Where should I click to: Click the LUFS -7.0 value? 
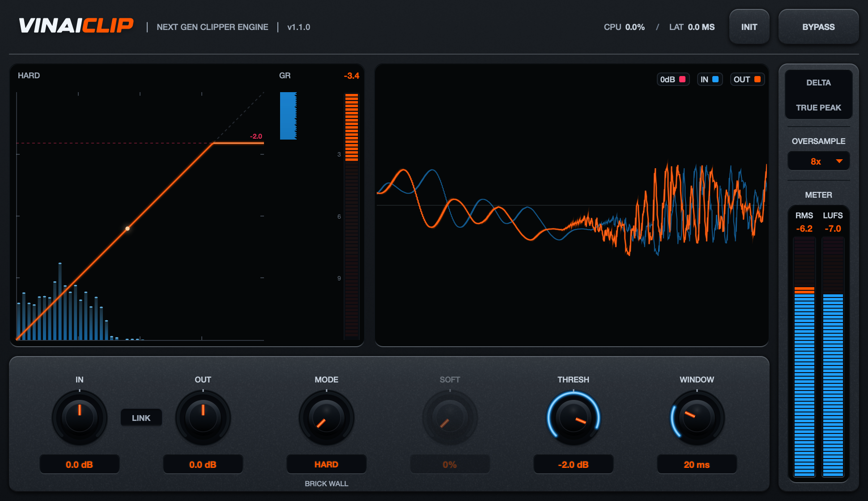pyautogui.click(x=833, y=229)
